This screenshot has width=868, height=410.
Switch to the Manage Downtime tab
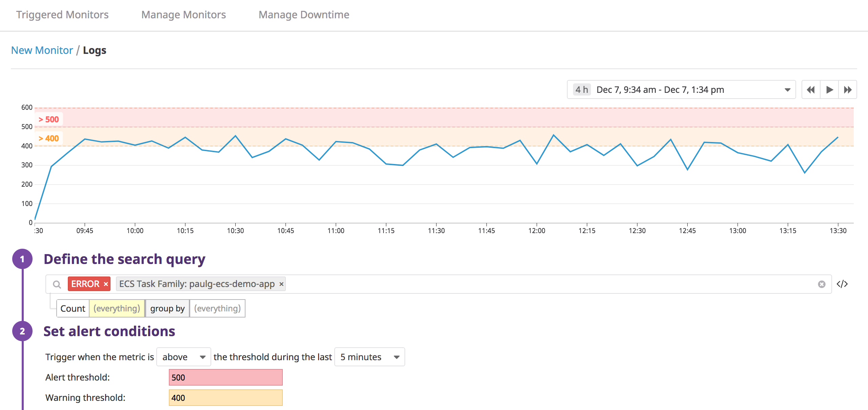[304, 15]
